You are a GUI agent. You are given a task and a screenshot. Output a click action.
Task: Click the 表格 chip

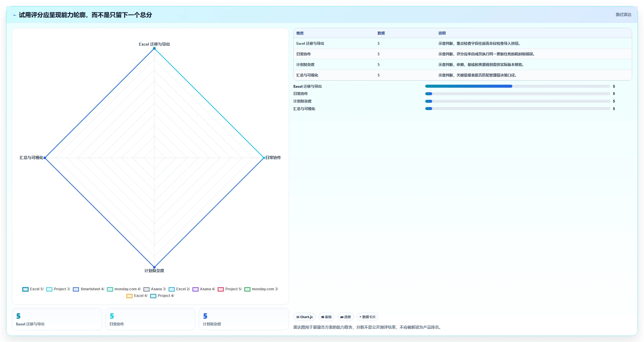coord(326,317)
